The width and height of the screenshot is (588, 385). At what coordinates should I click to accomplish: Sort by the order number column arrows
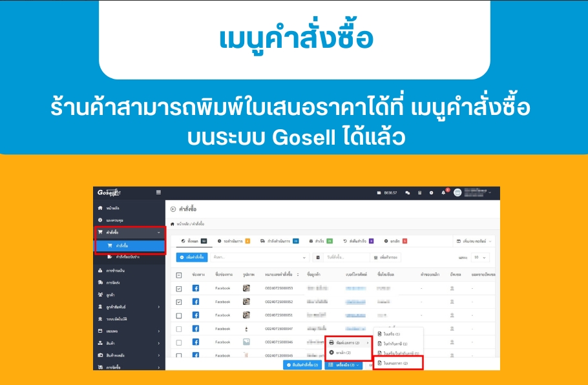point(298,275)
